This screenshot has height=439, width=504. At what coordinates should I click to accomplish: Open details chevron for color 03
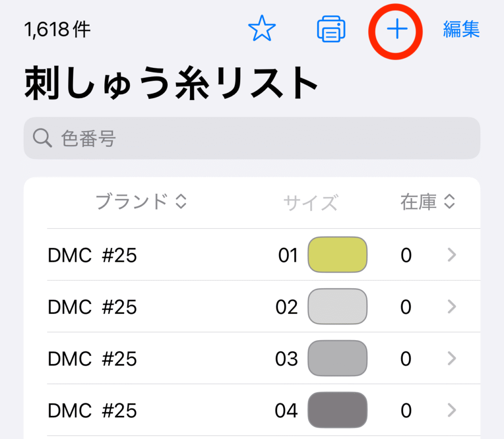[452, 358]
